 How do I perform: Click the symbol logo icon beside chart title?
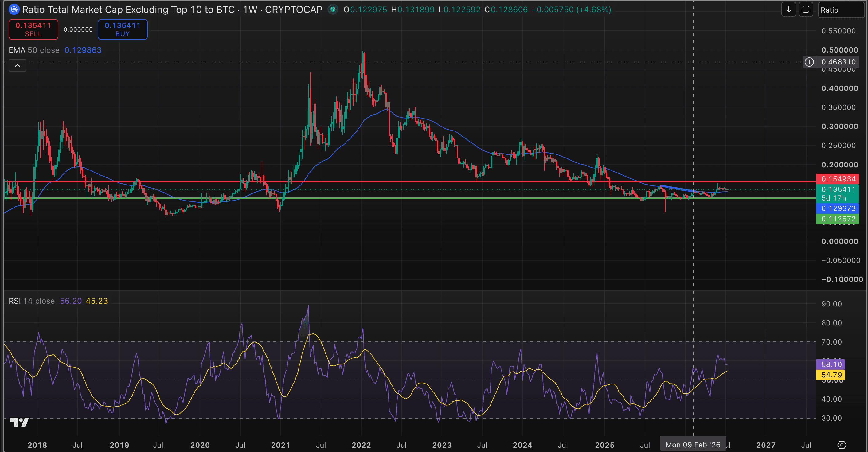tap(14, 10)
